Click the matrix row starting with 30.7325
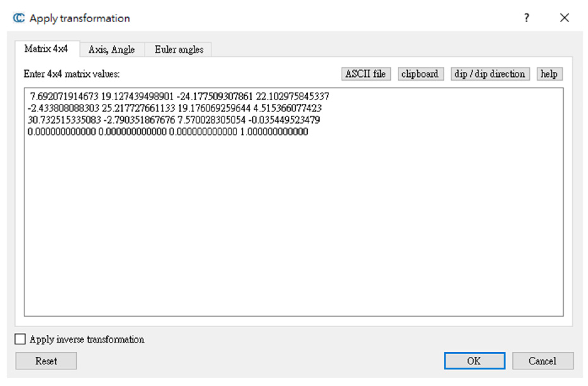This screenshot has width=588, height=386. click(174, 120)
